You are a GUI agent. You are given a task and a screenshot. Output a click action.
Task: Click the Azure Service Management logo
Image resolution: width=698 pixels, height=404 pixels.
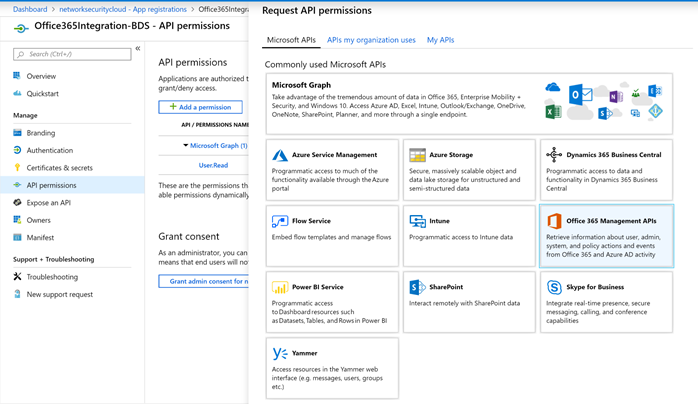tap(280, 155)
